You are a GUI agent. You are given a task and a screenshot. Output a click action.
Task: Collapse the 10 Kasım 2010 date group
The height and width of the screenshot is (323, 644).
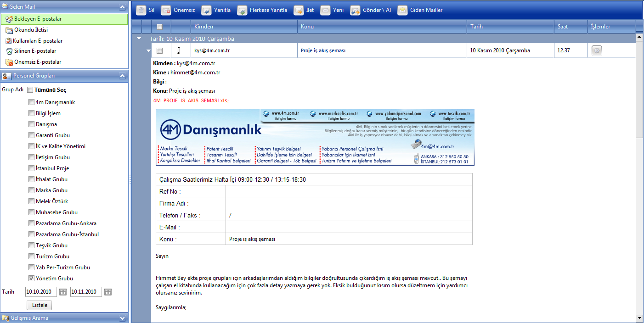coord(139,39)
